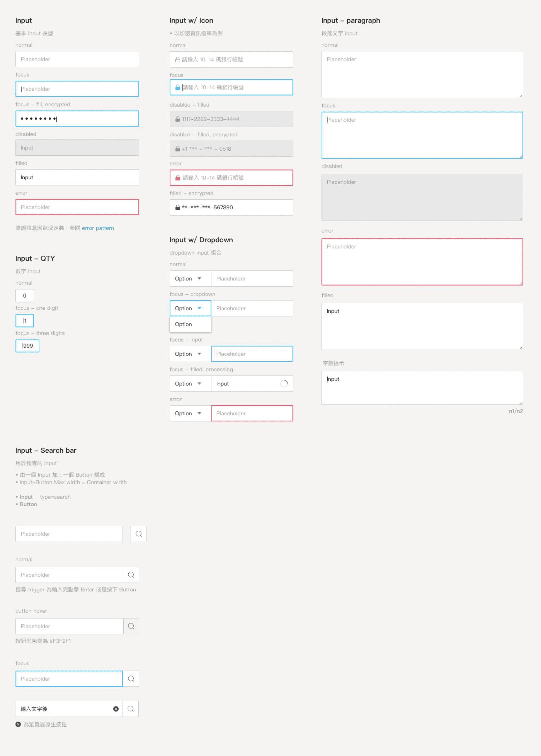Click the search icon in the normal search bar

coord(131,575)
